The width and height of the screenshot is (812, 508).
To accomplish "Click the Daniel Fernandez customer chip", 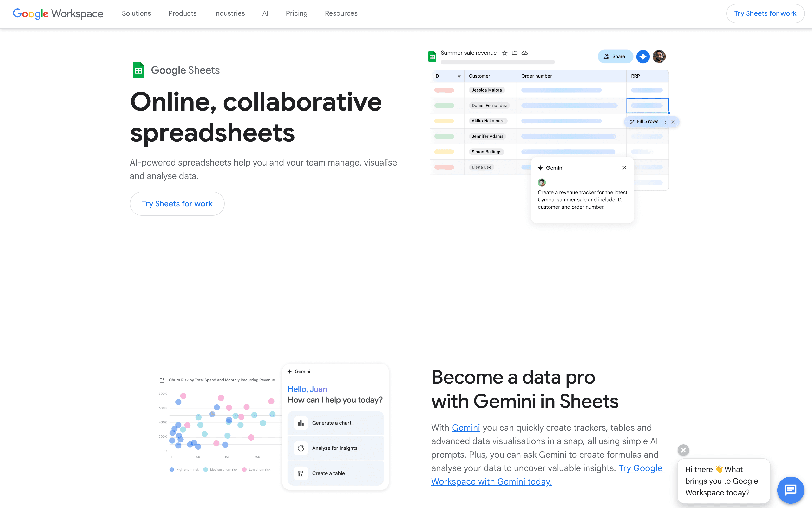I will (489, 106).
